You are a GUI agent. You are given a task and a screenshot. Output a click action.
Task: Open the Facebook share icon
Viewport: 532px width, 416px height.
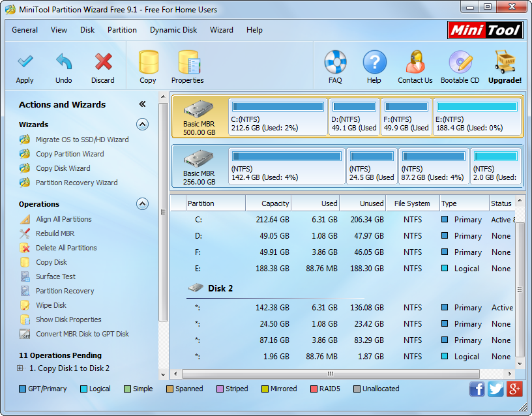pos(477,389)
